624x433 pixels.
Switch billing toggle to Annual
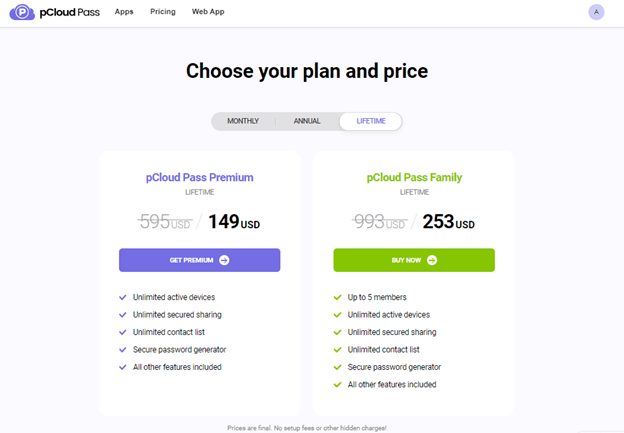(x=307, y=121)
